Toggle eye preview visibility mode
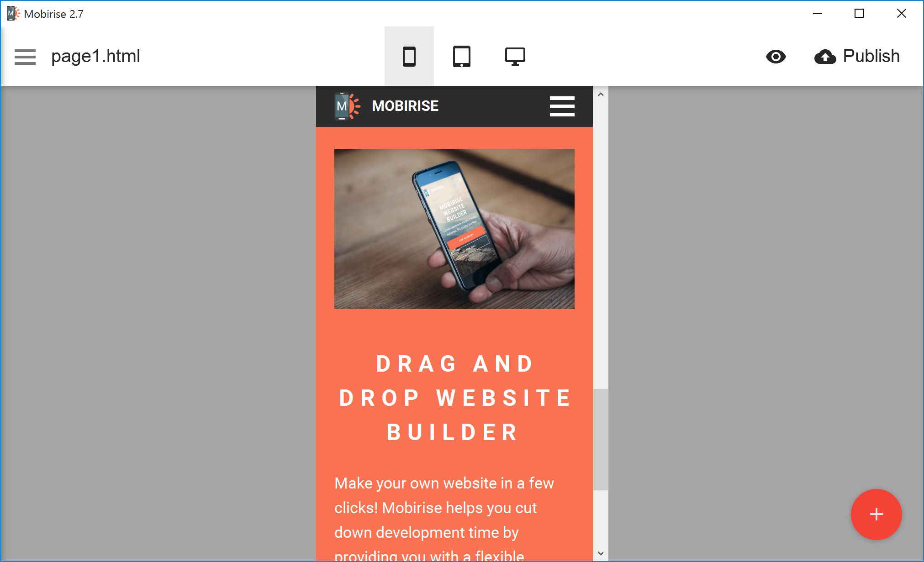The height and width of the screenshot is (562, 924). tap(776, 56)
